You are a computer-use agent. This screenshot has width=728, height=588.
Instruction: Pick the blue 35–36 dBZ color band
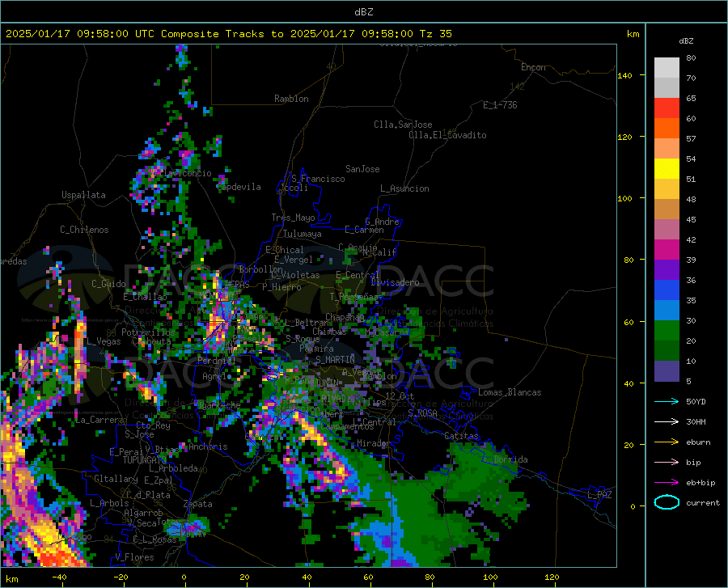pyautogui.click(x=667, y=290)
